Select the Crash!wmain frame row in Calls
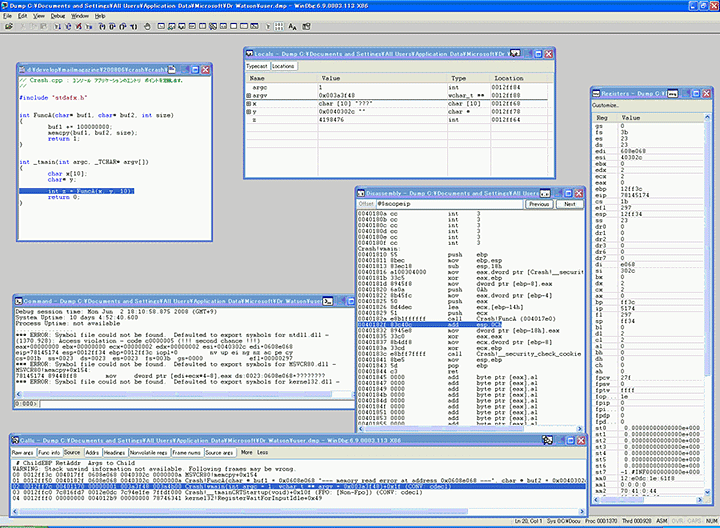Image resolution: width=720 pixels, height=528 pixels. pyautogui.click(x=298, y=487)
